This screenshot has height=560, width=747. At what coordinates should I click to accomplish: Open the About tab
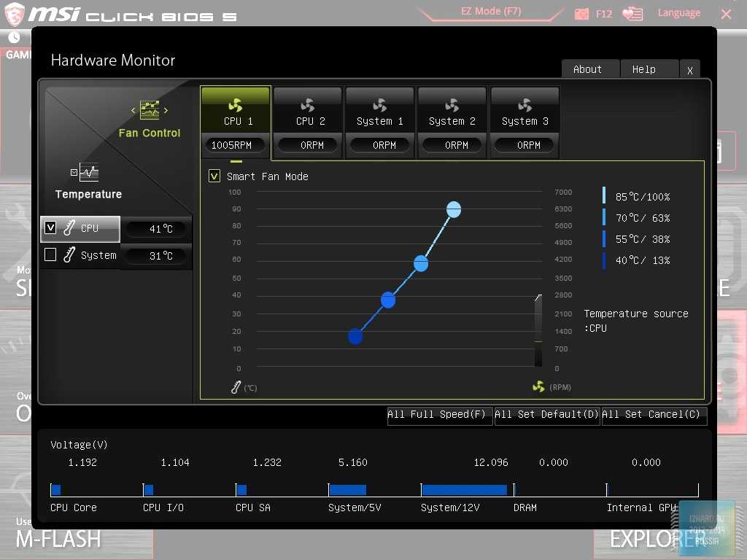tap(587, 69)
